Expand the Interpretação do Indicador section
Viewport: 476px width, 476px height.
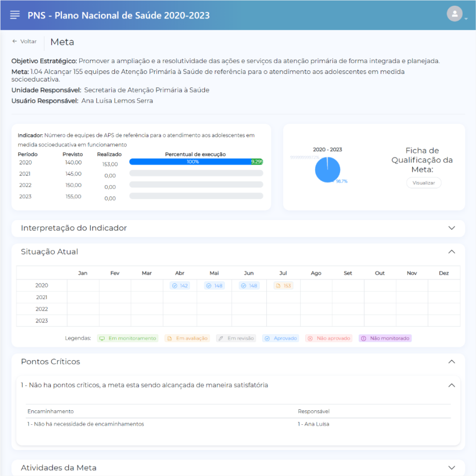(452, 228)
